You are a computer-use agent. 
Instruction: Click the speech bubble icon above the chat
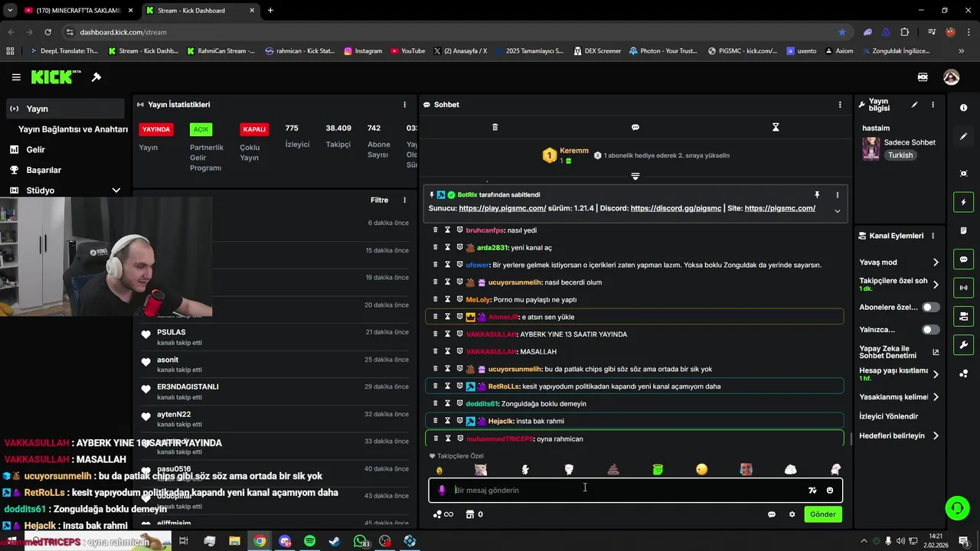click(635, 127)
